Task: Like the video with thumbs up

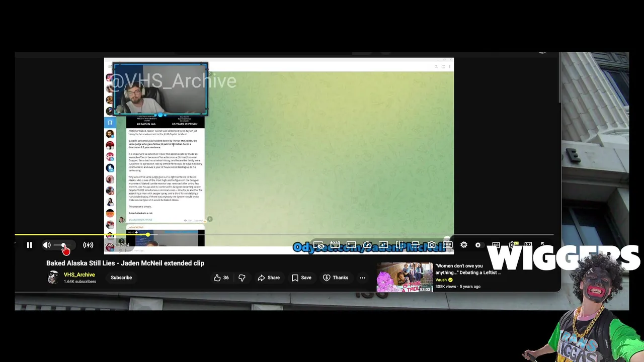Action: (x=221, y=278)
